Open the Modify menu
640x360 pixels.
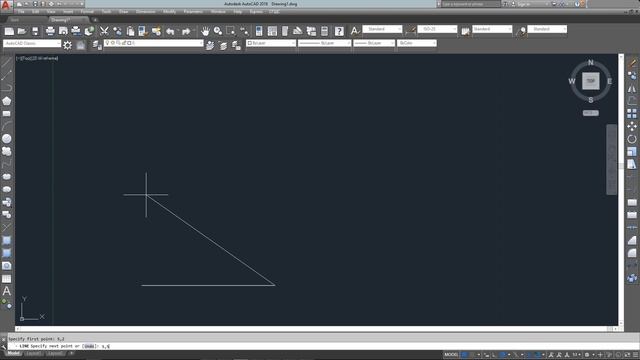point(169,12)
